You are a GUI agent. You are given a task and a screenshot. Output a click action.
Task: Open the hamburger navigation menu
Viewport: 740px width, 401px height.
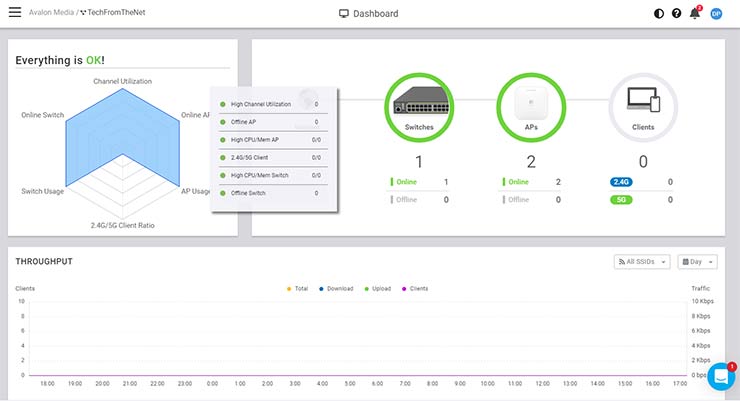[x=14, y=14]
